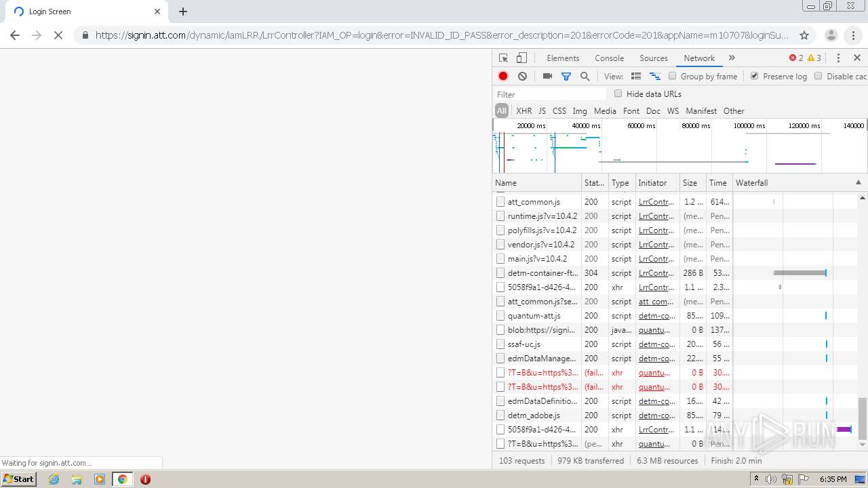This screenshot has height=488, width=868.
Task: Tick checkbox beside ssaf-uc.js row
Action: click(x=500, y=344)
